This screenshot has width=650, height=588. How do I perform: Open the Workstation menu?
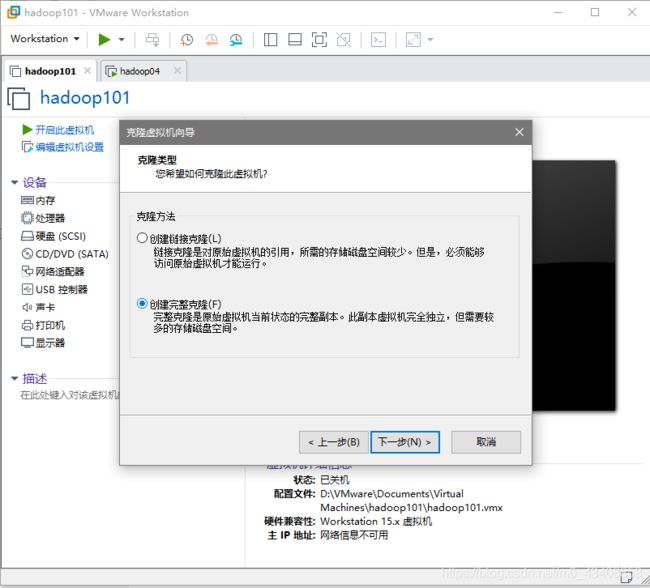(44, 39)
